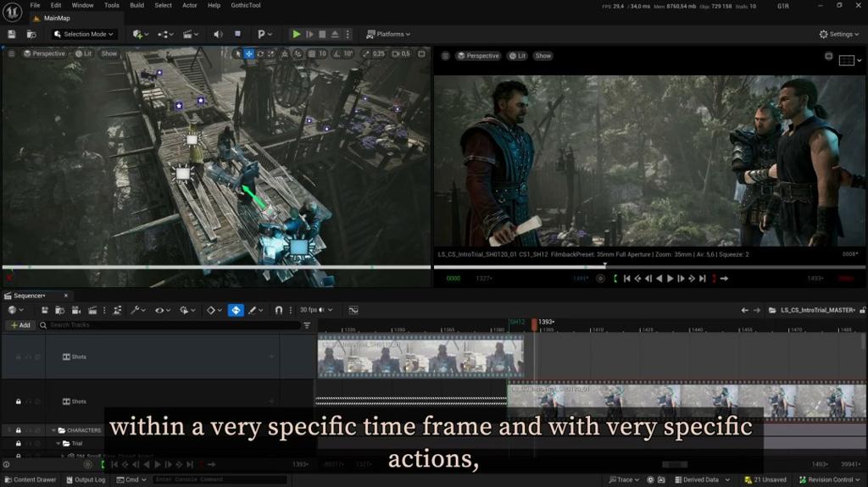Click the Search Tracks field

click(x=170, y=325)
